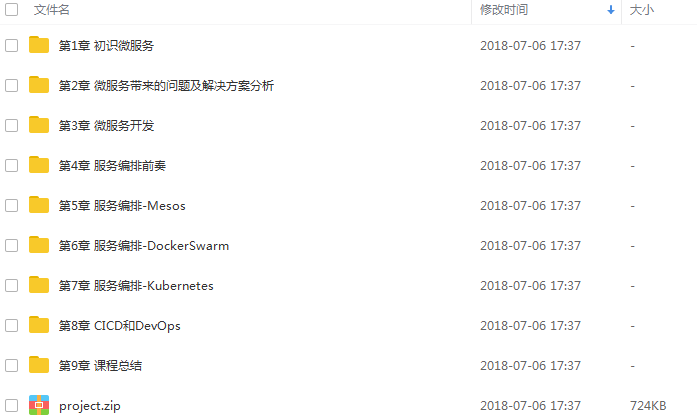Open the 第2章 微服务带来的问题及解决方案分析 link
This screenshot has width=697, height=419.
(166, 86)
